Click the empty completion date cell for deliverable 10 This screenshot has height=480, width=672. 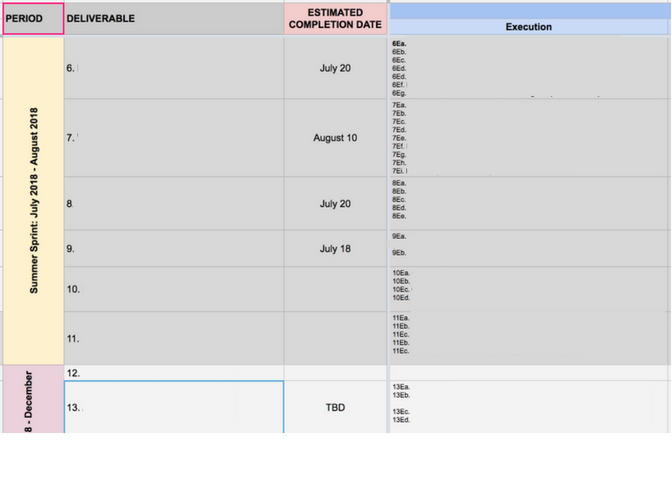[x=335, y=289]
